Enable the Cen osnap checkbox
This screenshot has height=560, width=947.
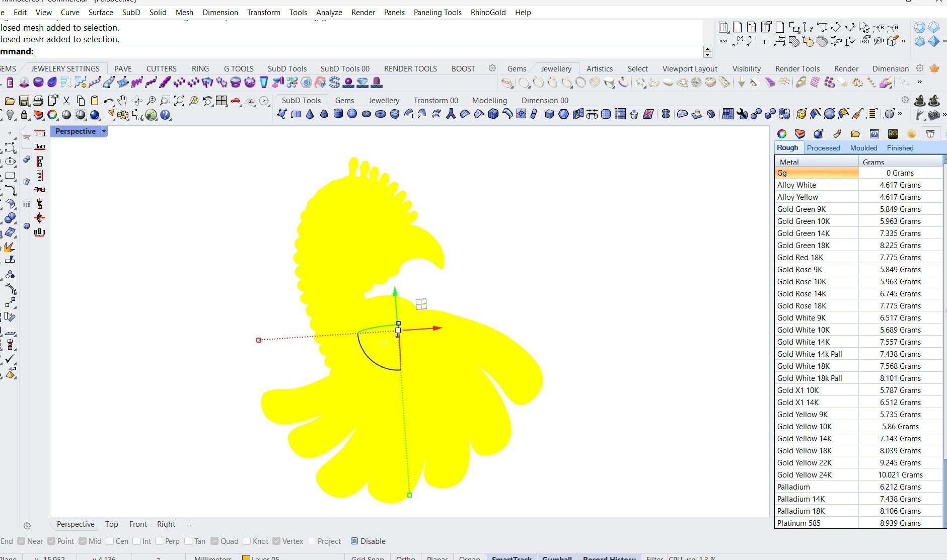(109, 541)
